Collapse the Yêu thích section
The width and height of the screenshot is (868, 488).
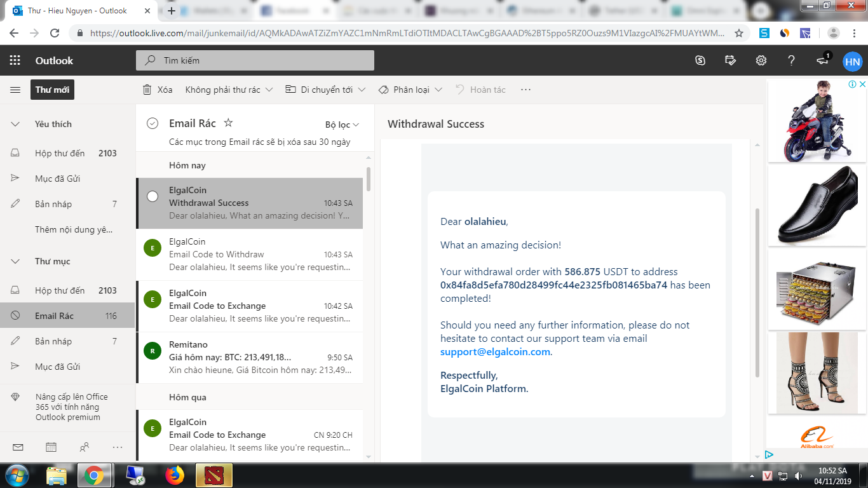coord(15,124)
